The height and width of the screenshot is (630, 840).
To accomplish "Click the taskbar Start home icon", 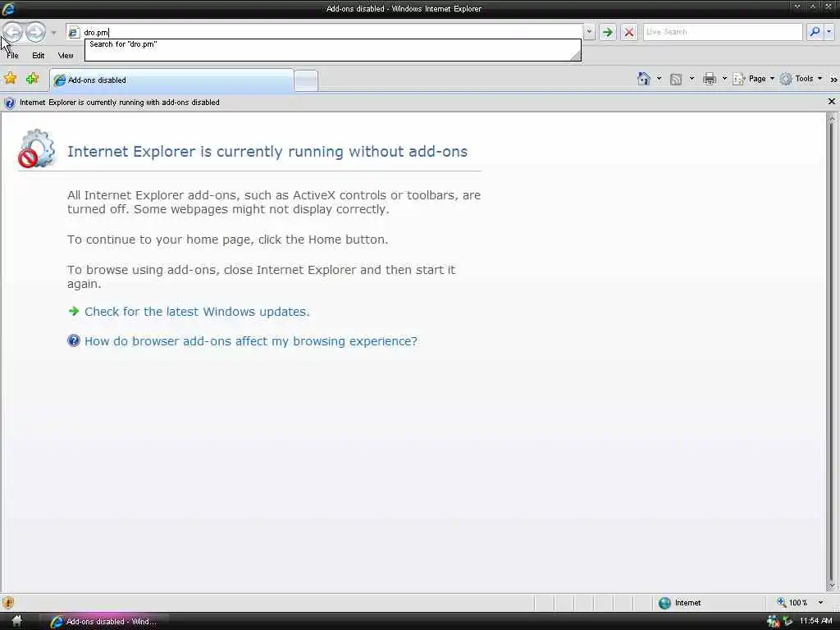I will click(16, 622).
